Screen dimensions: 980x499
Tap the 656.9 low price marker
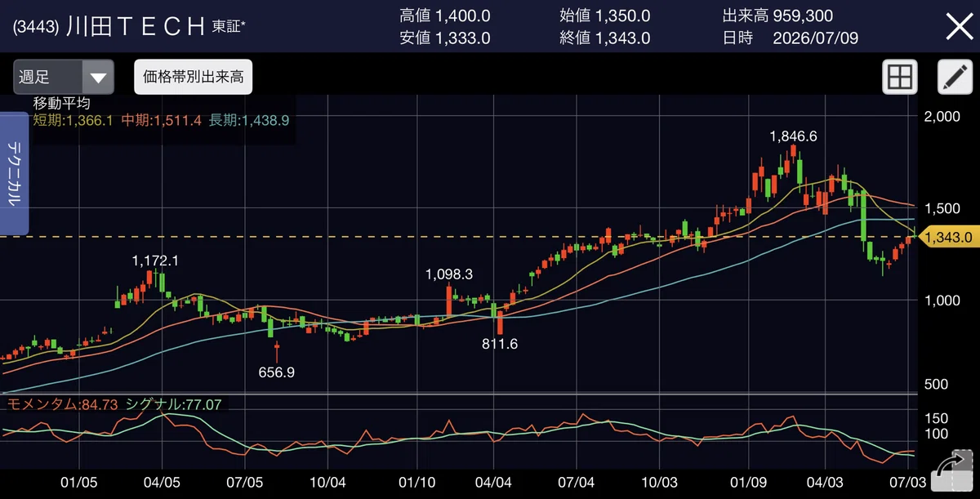point(276,372)
